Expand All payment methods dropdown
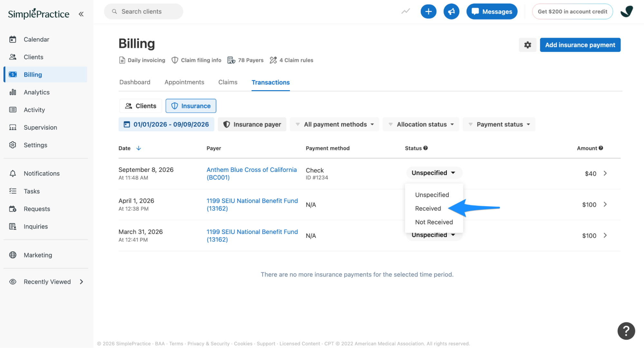 pos(334,124)
